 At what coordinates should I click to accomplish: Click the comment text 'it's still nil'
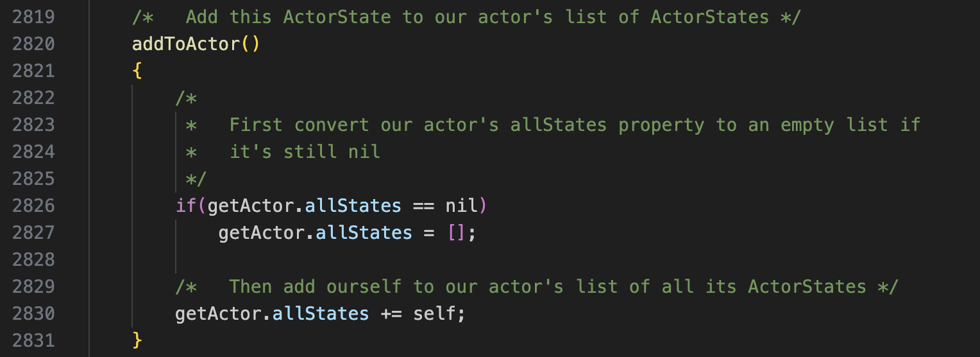pyautogui.click(x=305, y=152)
